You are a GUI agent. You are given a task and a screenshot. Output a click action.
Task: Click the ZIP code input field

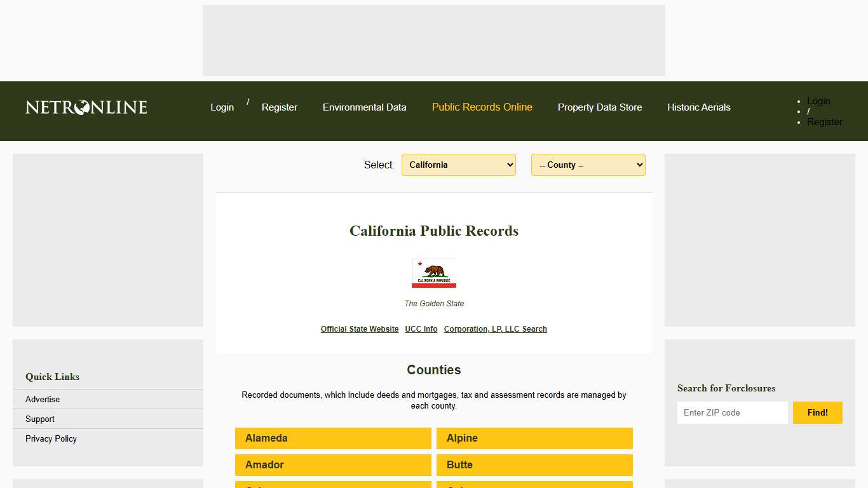click(x=732, y=412)
